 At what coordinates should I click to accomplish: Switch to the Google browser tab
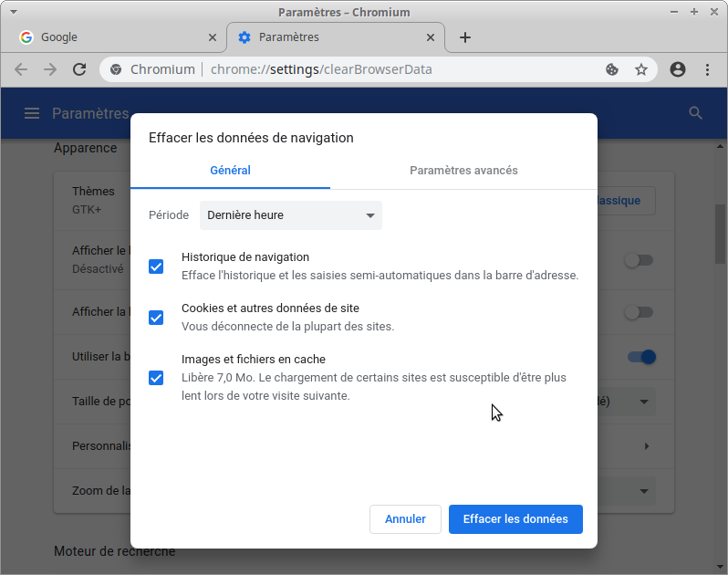(x=109, y=37)
